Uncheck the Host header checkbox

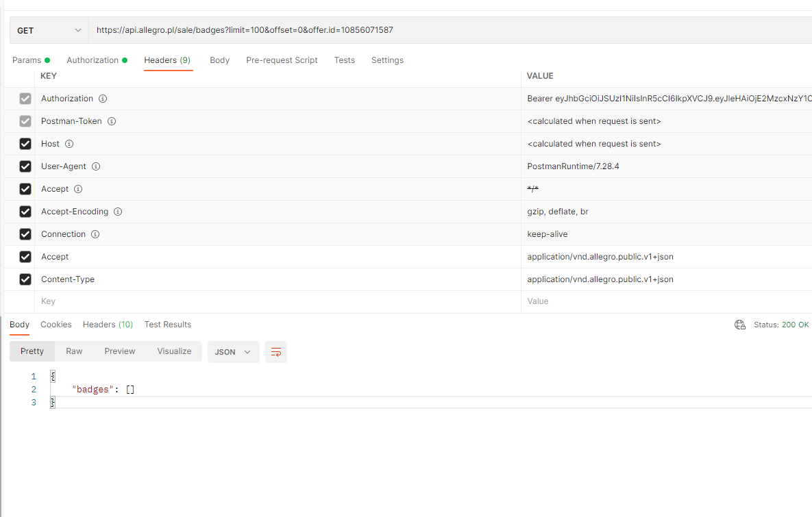tap(25, 144)
